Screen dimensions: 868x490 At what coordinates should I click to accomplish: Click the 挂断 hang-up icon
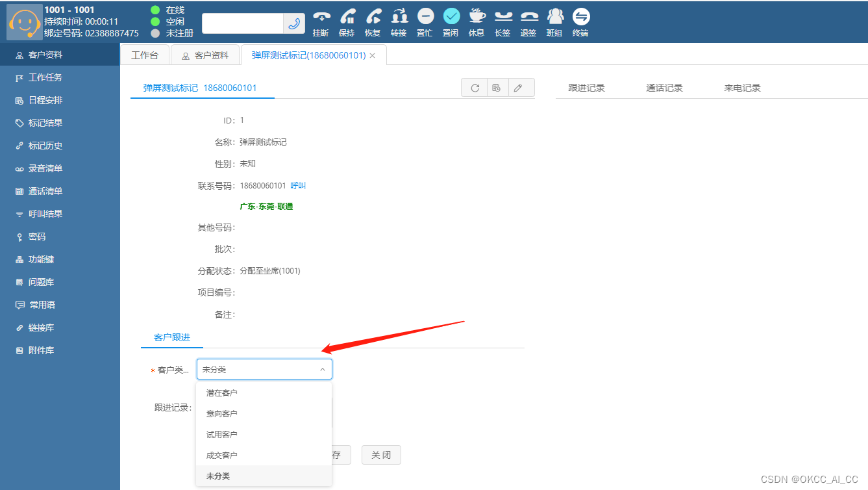pos(321,18)
